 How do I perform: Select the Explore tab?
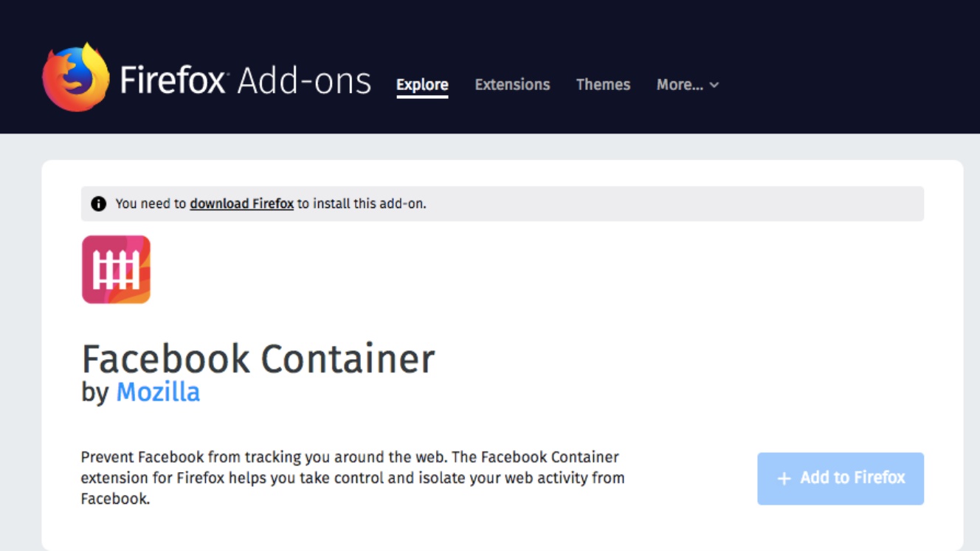[x=422, y=85]
